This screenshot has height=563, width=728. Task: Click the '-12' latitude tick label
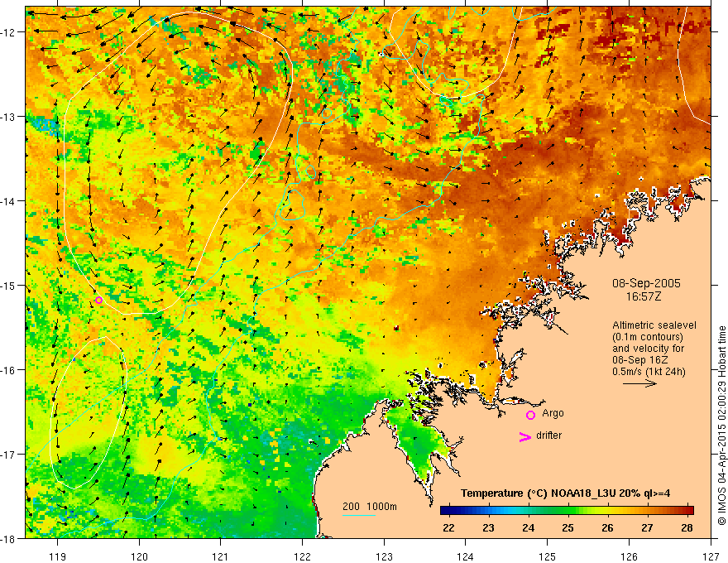coord(10,32)
